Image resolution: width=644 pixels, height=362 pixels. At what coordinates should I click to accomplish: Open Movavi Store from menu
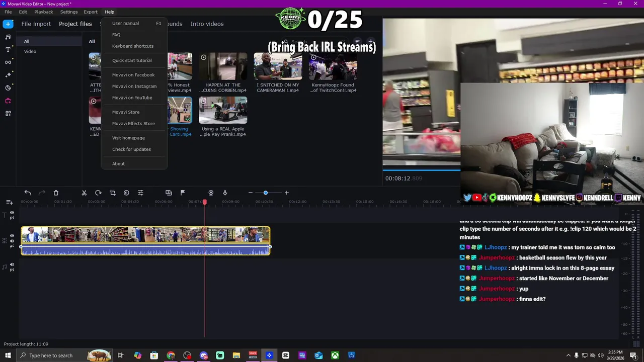pyautogui.click(x=134, y=112)
